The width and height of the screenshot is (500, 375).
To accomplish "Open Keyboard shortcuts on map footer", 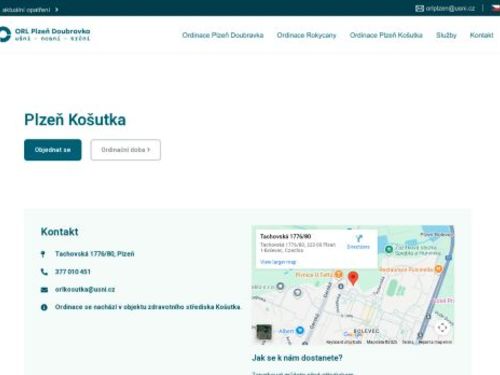I will click(344, 342).
